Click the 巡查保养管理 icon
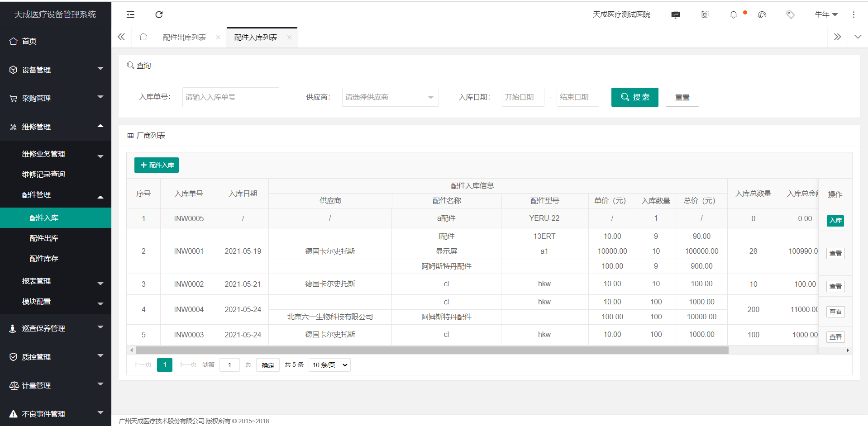Viewport: 868px width, 426px height. (13, 328)
